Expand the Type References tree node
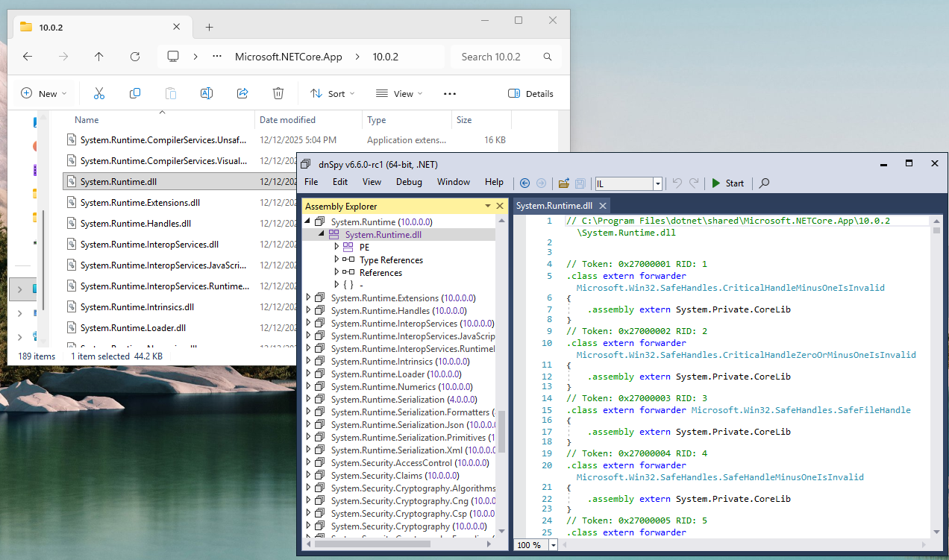This screenshot has width=949, height=560. (336, 259)
